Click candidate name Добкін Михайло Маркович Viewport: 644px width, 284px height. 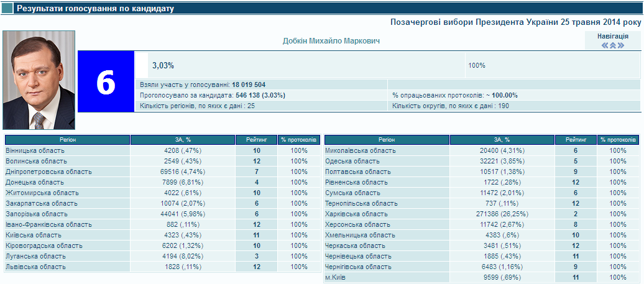331,40
